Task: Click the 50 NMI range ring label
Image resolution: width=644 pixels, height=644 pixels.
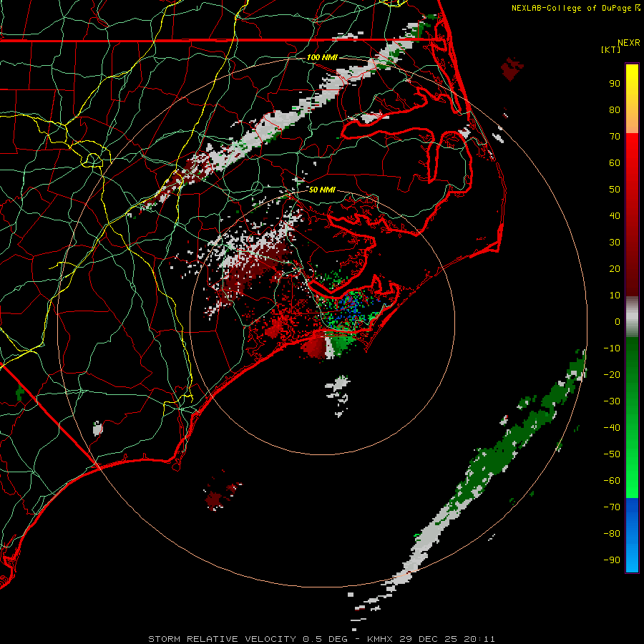Action: click(x=322, y=190)
